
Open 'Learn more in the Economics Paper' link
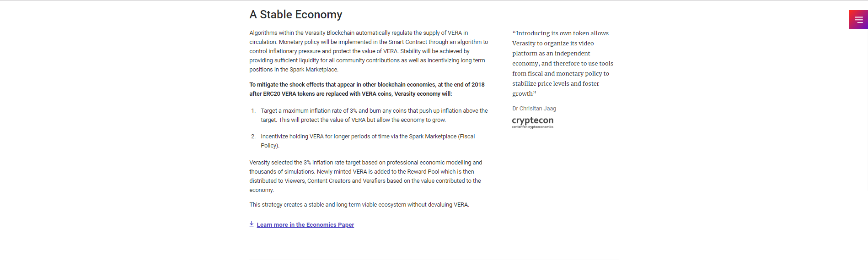(x=305, y=225)
